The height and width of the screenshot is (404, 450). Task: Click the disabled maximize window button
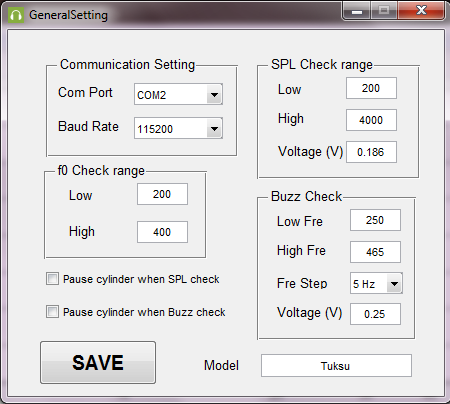click(x=384, y=11)
